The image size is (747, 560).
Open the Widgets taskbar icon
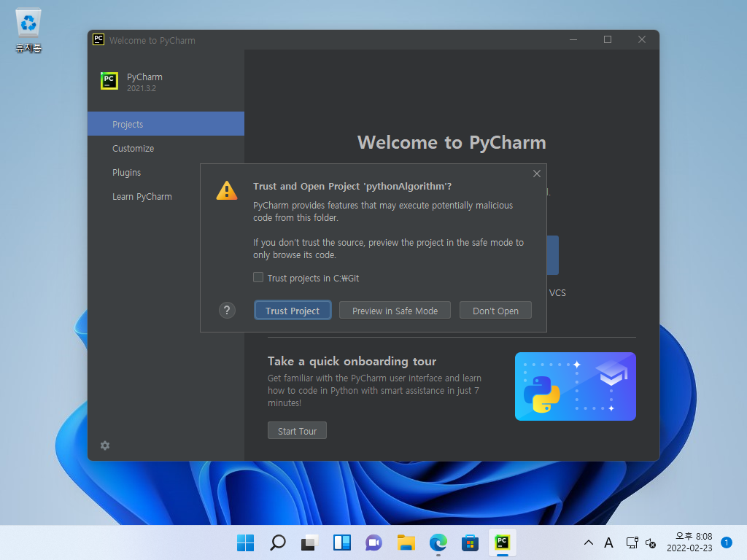click(341, 542)
